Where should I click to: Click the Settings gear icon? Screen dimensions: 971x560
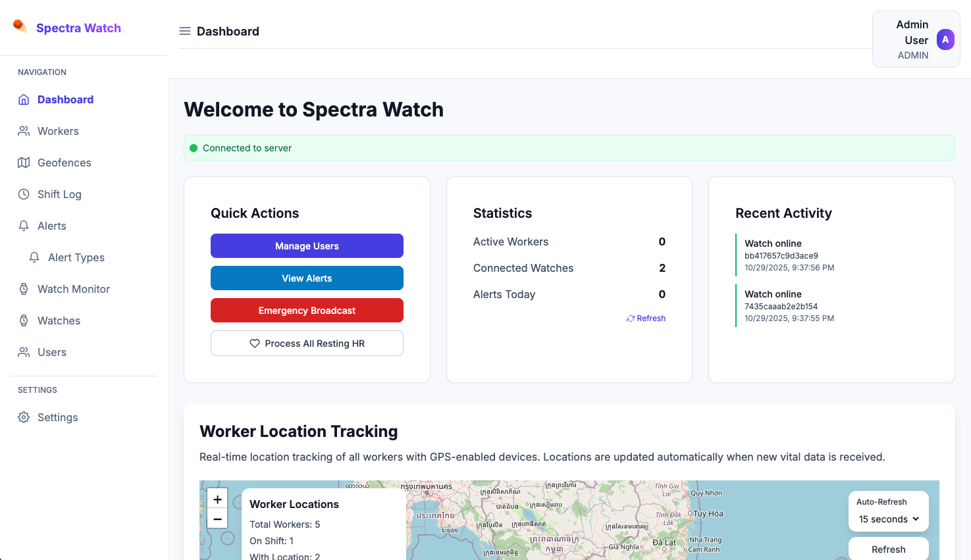point(23,417)
